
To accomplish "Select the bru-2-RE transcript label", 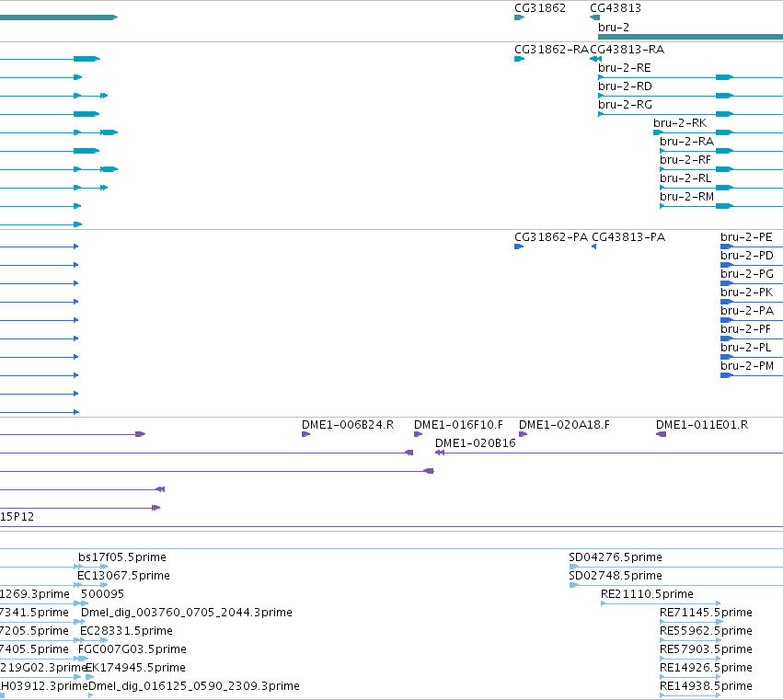I will tap(624, 68).
